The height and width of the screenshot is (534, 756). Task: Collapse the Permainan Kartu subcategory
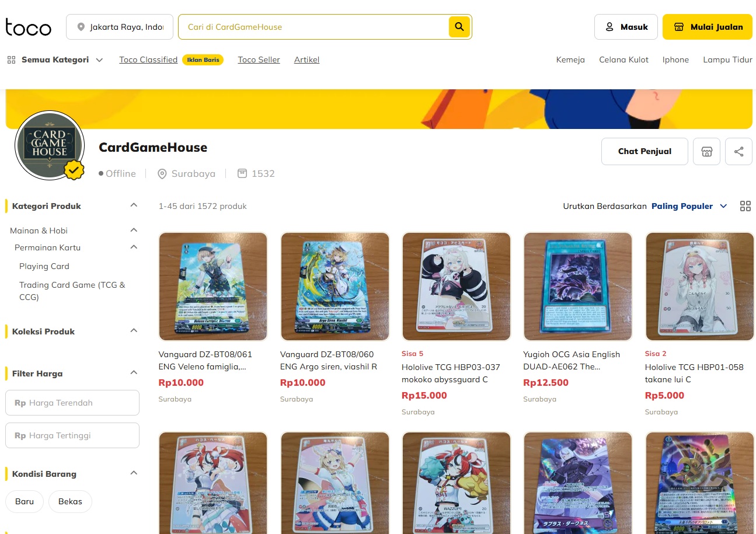click(x=134, y=247)
